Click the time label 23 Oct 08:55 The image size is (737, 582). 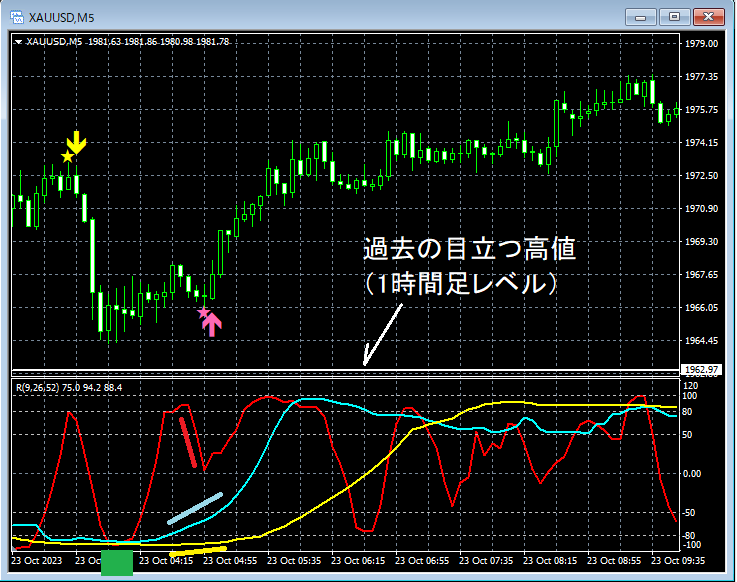coord(614,560)
